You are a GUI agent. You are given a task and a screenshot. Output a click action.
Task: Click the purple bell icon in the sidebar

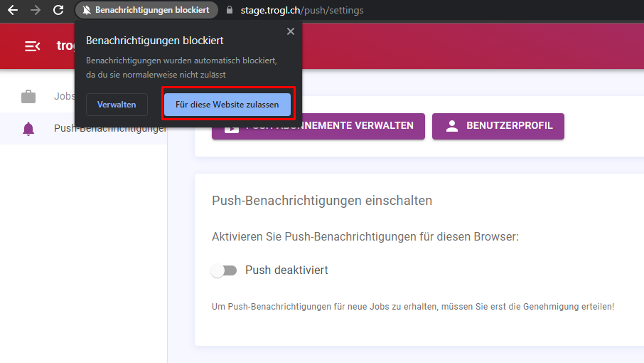pos(28,129)
